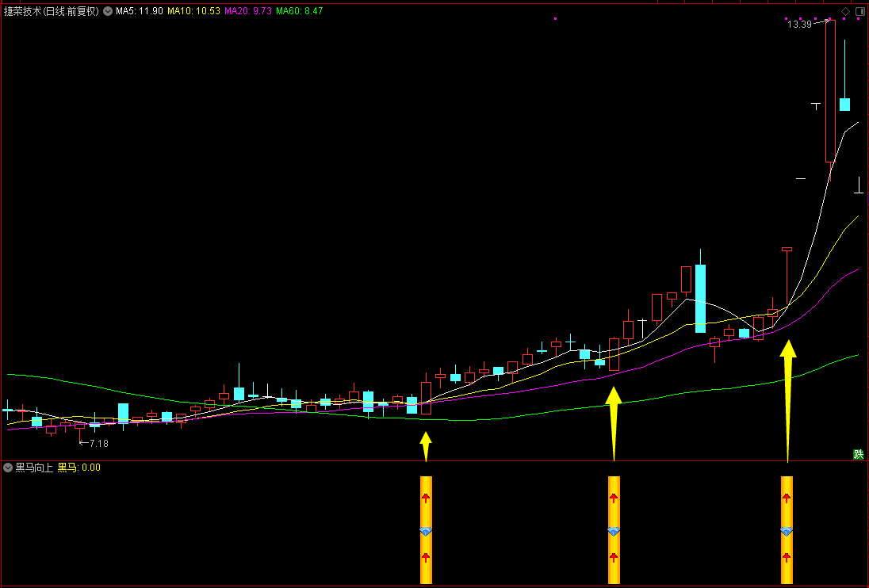Click the MA60: 8.47 green label
This screenshot has height=588, width=869.
(x=299, y=11)
